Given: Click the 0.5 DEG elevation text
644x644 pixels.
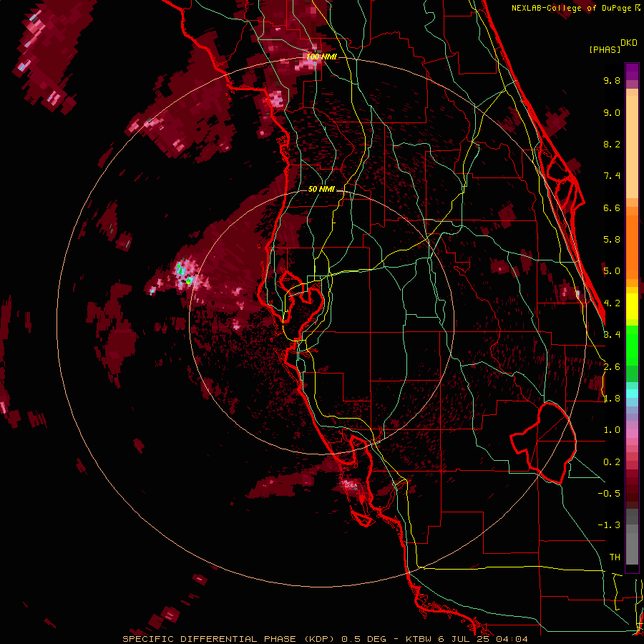Looking at the screenshot, I should [364, 639].
